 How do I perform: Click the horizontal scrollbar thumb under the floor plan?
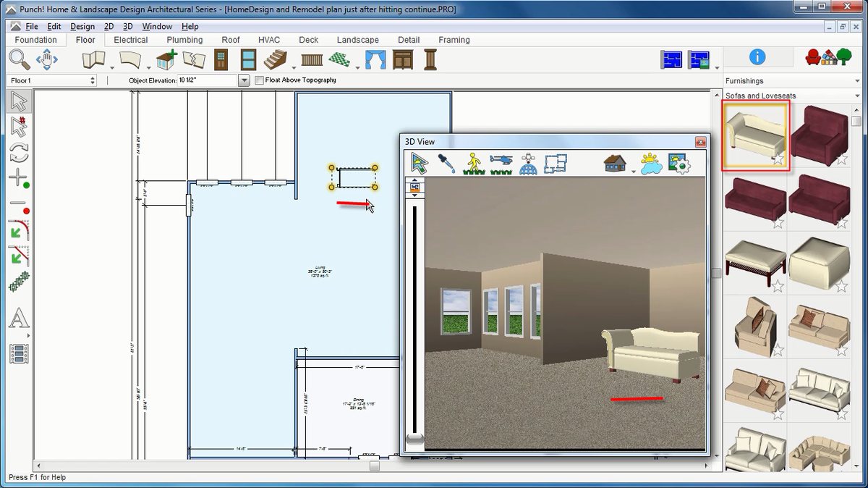click(x=374, y=466)
